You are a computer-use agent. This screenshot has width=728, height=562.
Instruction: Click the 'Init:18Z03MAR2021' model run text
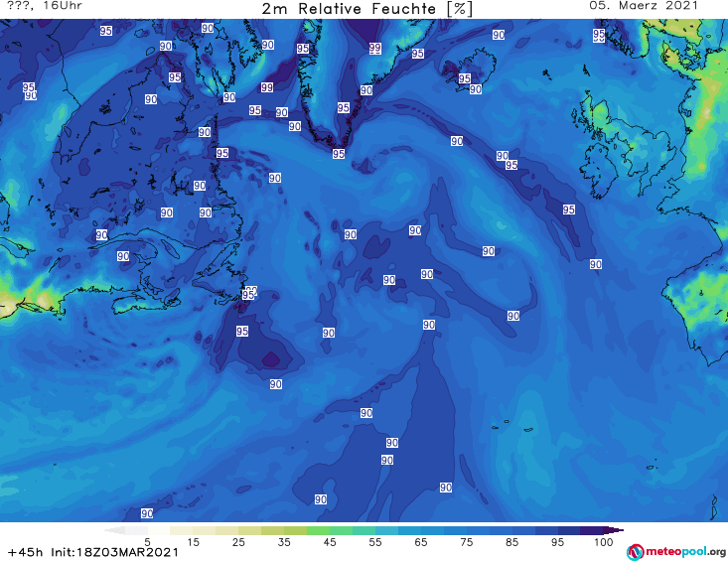[114, 552]
